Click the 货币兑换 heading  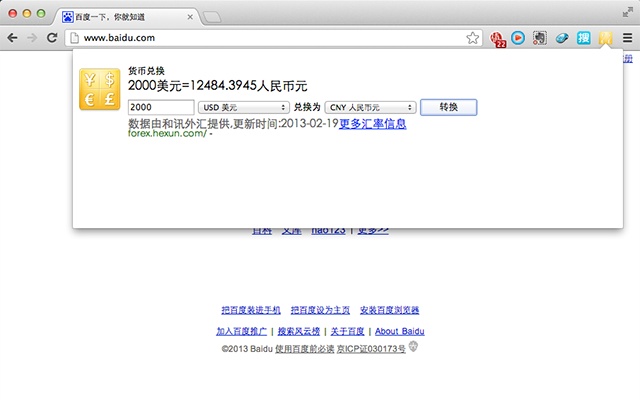pos(146,71)
